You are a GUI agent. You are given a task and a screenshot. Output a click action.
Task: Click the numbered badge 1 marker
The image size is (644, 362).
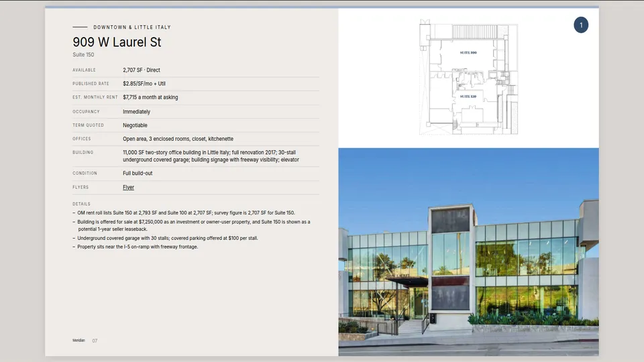pyautogui.click(x=581, y=25)
